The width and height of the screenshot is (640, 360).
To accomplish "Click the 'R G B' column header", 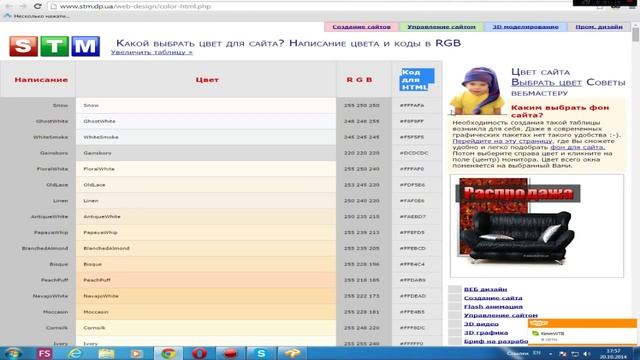I will 360,80.
